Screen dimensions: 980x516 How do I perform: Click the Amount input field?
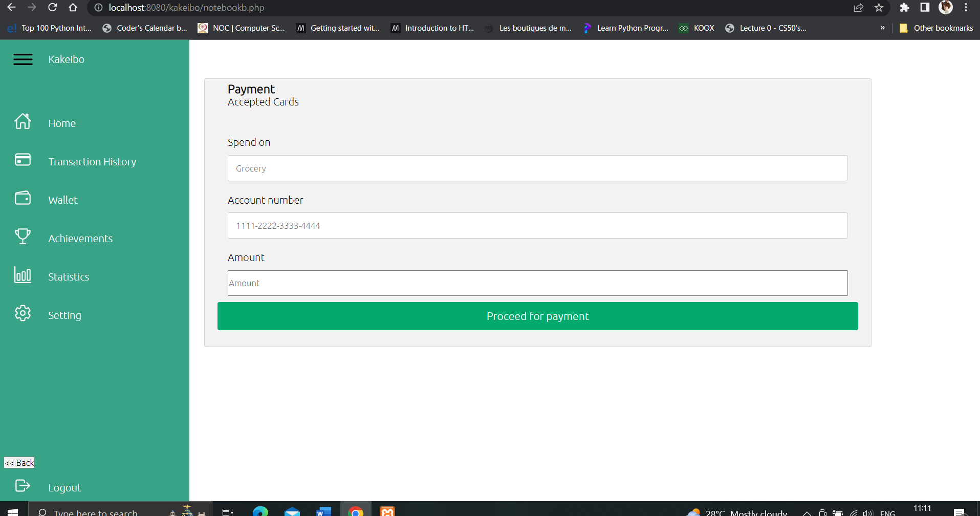coord(537,283)
